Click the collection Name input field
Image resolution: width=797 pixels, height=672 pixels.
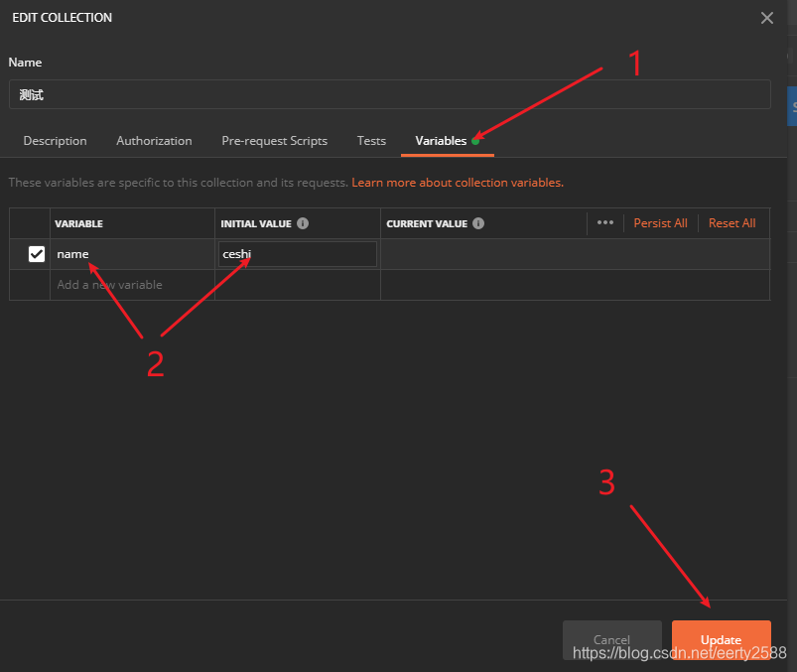pyautogui.click(x=390, y=94)
